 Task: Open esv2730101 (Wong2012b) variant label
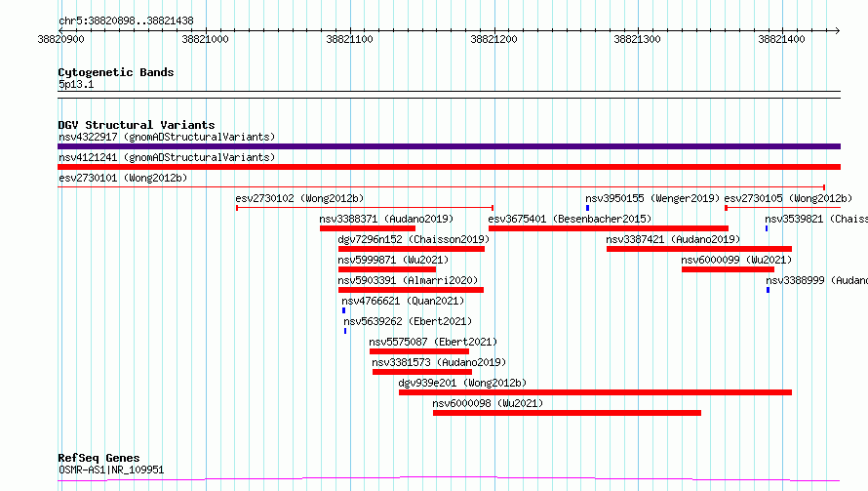point(123,178)
